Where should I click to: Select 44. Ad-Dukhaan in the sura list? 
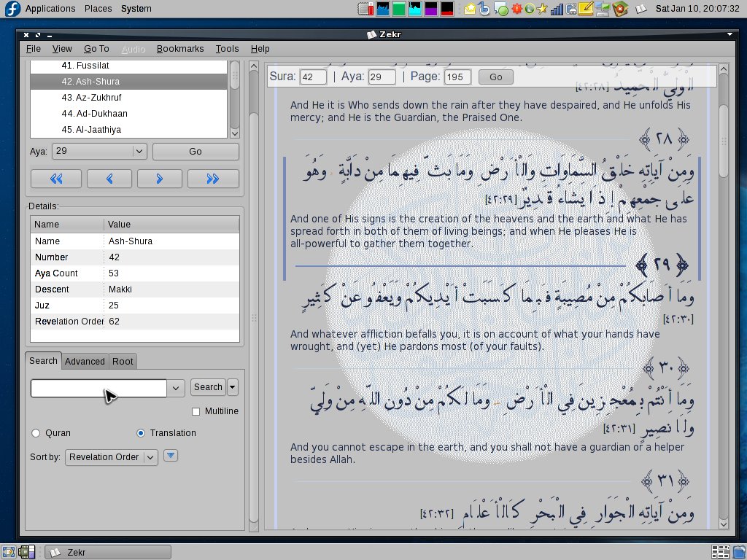point(128,113)
